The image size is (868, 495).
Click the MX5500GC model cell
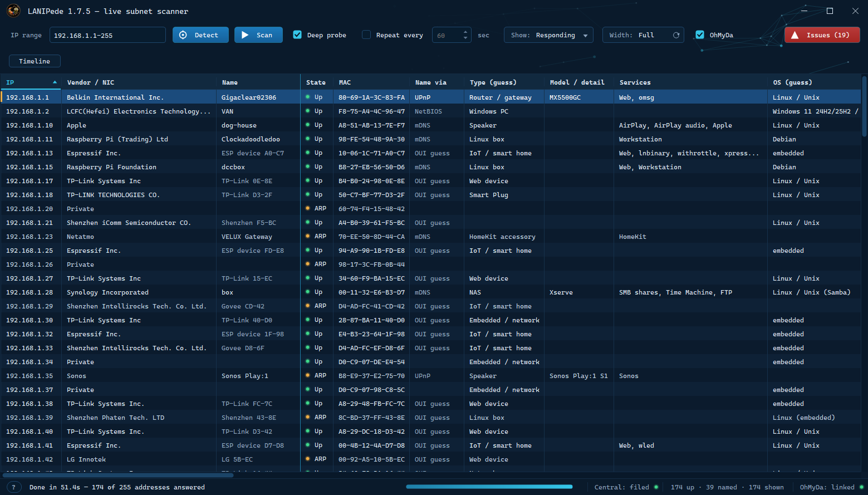[579, 97]
